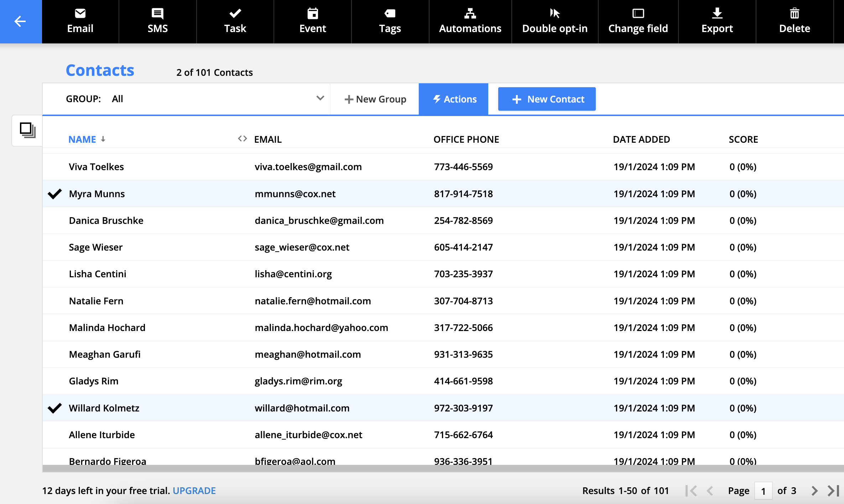
Task: Open contact Lisha Centini
Action: [x=98, y=274]
